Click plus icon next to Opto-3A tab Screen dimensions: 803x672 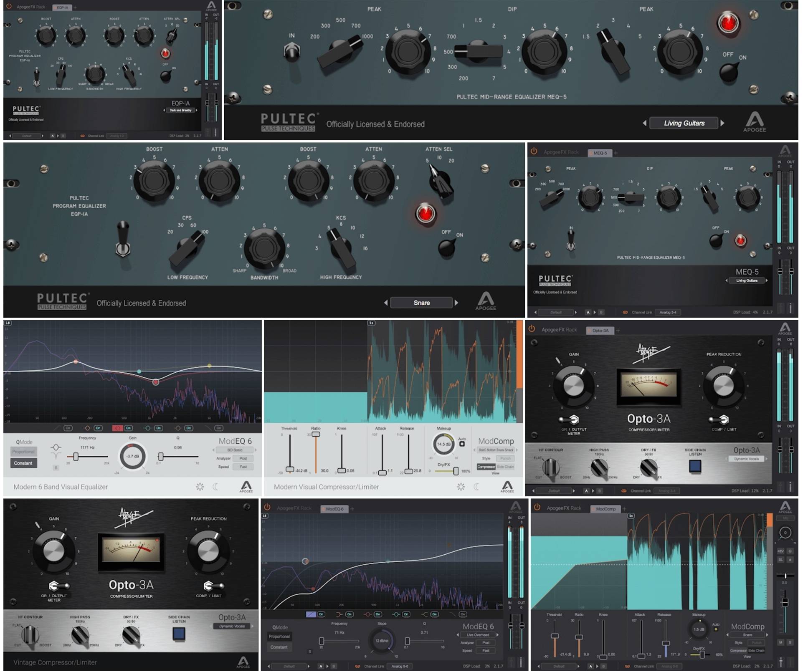click(x=618, y=331)
